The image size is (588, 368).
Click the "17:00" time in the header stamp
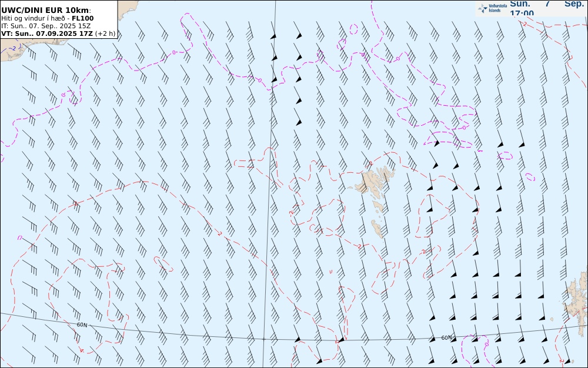click(522, 14)
